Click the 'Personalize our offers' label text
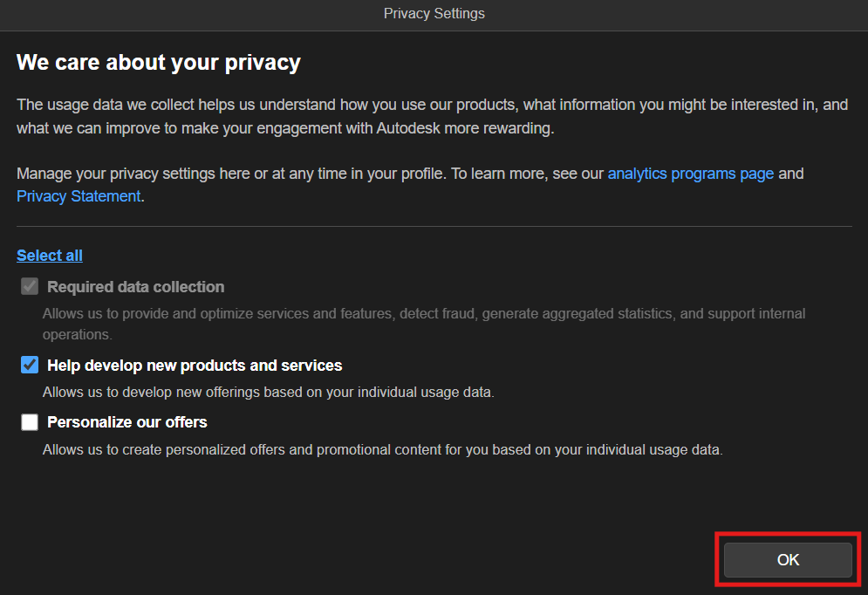 (x=126, y=421)
